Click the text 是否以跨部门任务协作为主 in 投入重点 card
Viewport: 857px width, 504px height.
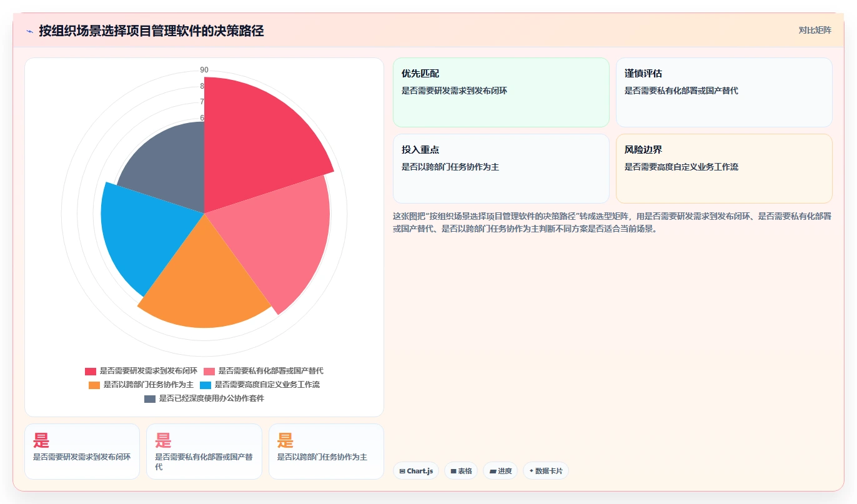coord(450,167)
